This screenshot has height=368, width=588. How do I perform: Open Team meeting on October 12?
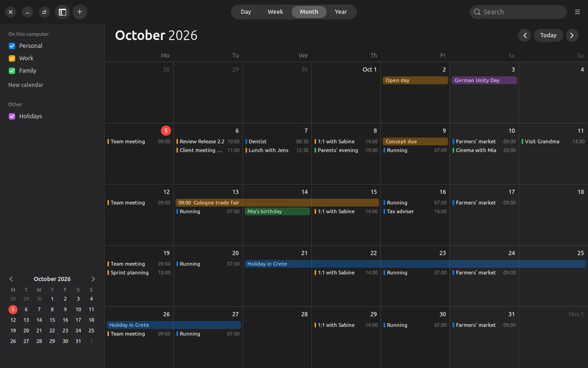click(x=139, y=203)
